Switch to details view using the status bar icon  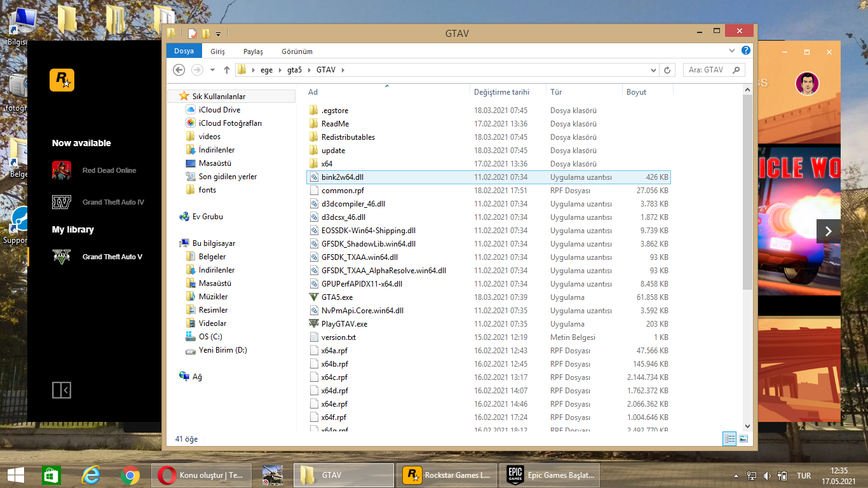[x=729, y=438]
